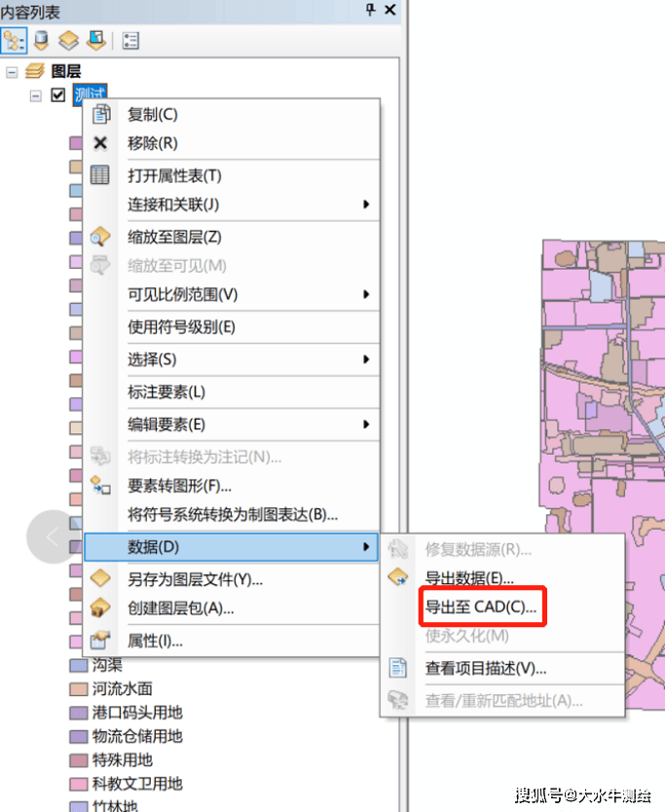665x812 pixels.
Task: Click the 科教文卫用地 legend color swatch
Action: 78,784
